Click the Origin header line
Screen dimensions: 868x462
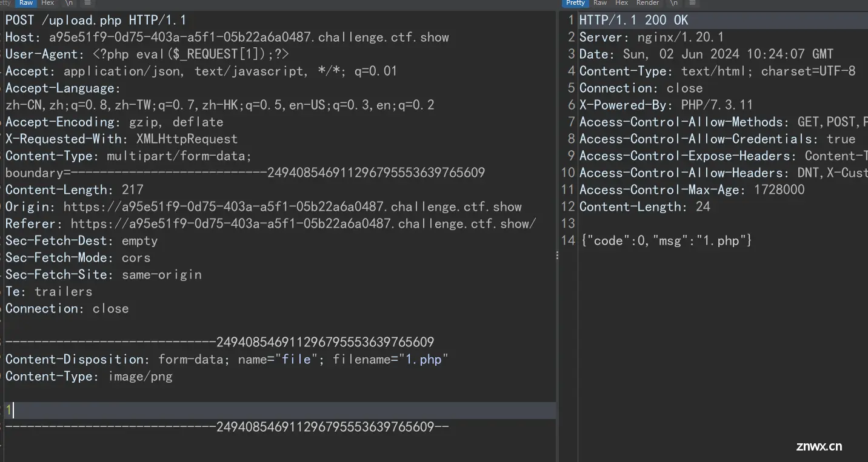click(264, 206)
